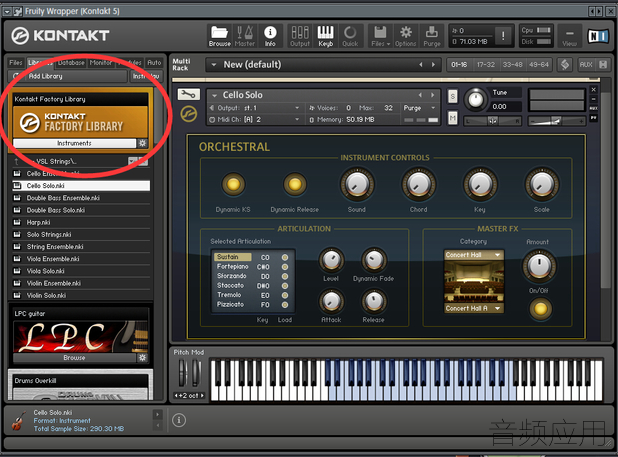Switch to the Monitor tab
Image resolution: width=618 pixels, height=457 pixels.
coord(101,62)
